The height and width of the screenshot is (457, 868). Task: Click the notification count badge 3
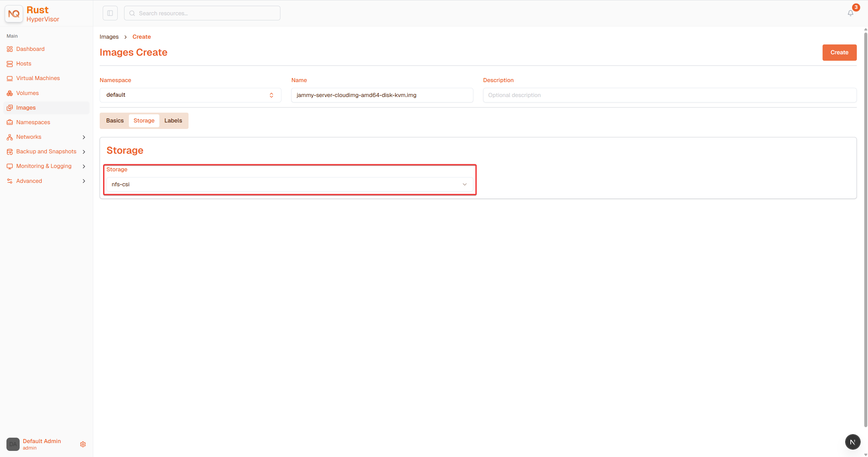click(x=856, y=7)
